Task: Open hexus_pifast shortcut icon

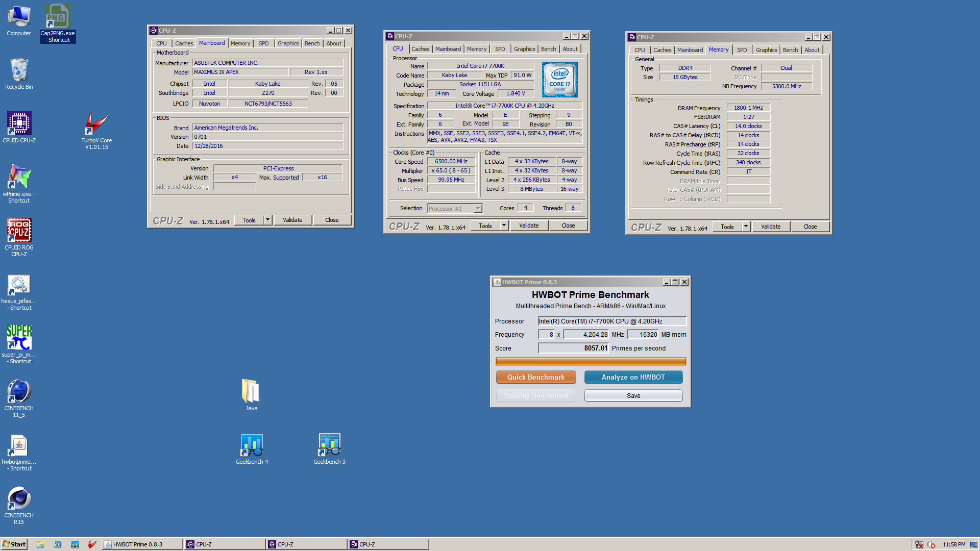Action: pos(19,292)
